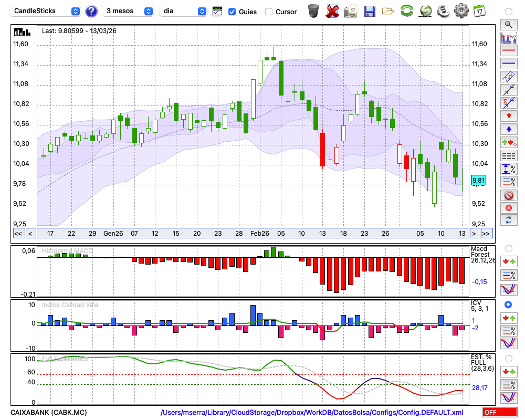
Task: Take a chart snapshot with the camera icon
Action: (x=351, y=11)
